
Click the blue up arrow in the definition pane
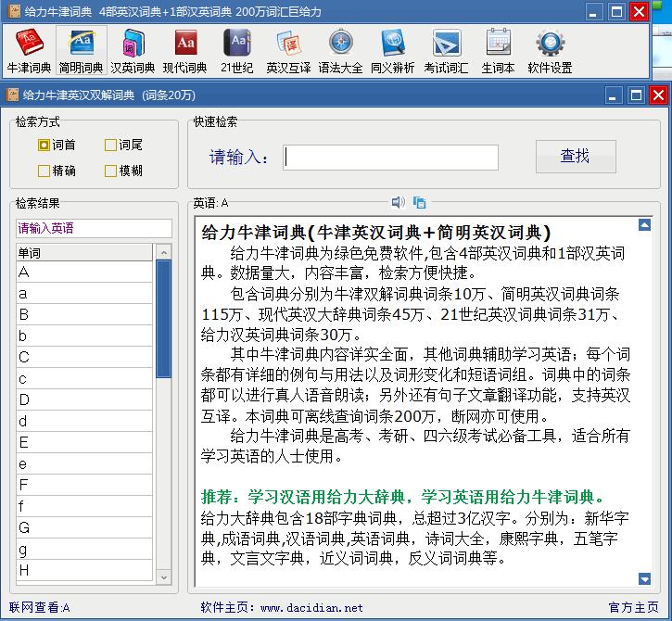pyautogui.click(x=644, y=224)
